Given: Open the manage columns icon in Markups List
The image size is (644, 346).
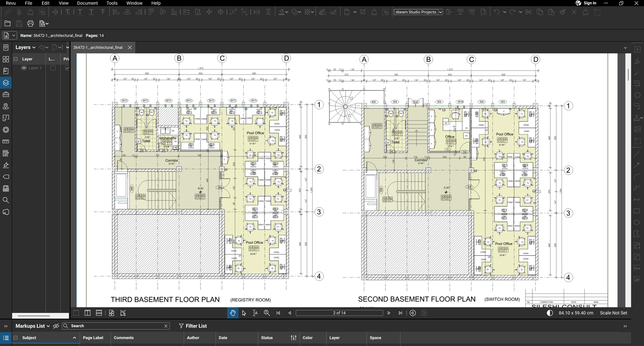Looking at the screenshot, I should 294,338.
